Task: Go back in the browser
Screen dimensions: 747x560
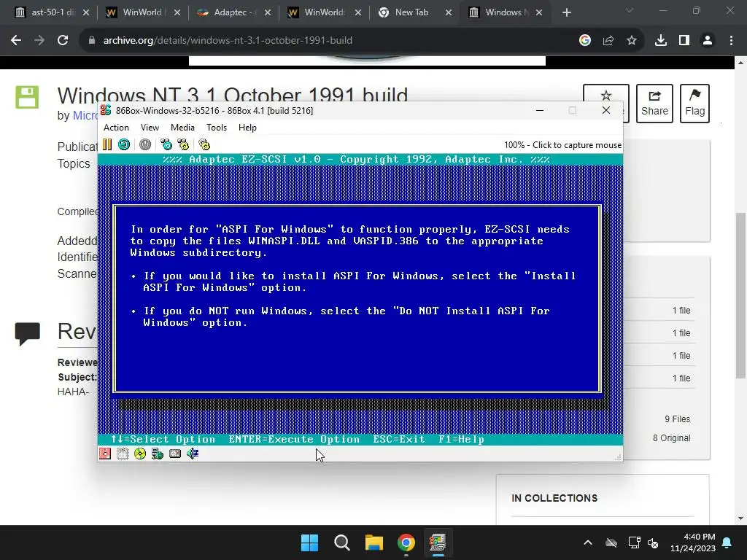Action: click(16, 41)
